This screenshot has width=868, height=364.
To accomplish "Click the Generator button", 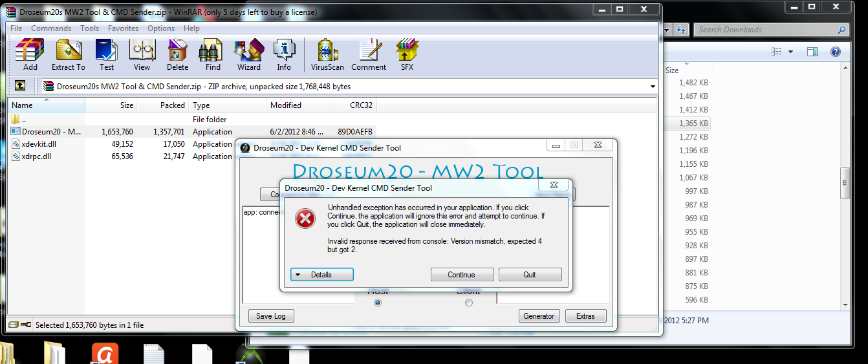I will coord(539,316).
